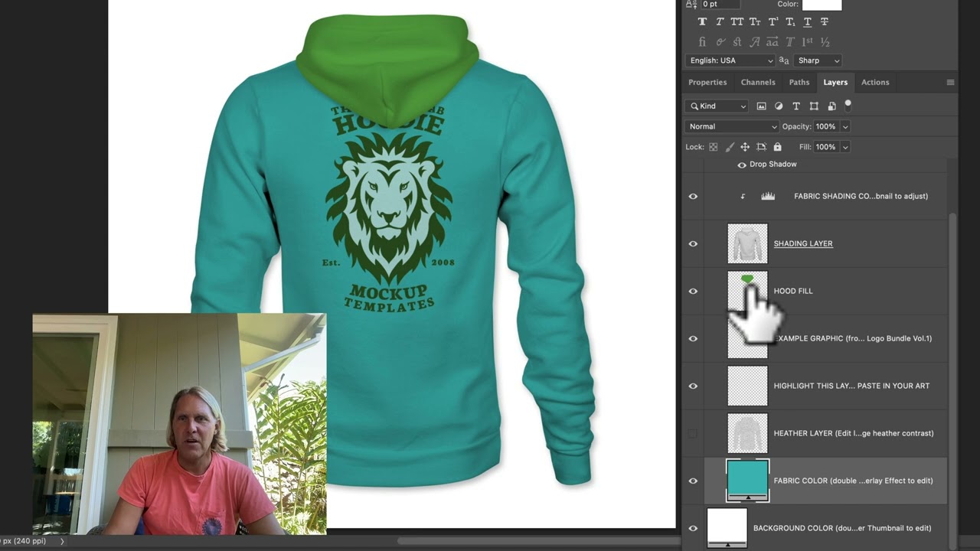Image resolution: width=980 pixels, height=551 pixels.
Task: Filter layers by shape layers
Action: coord(814,106)
